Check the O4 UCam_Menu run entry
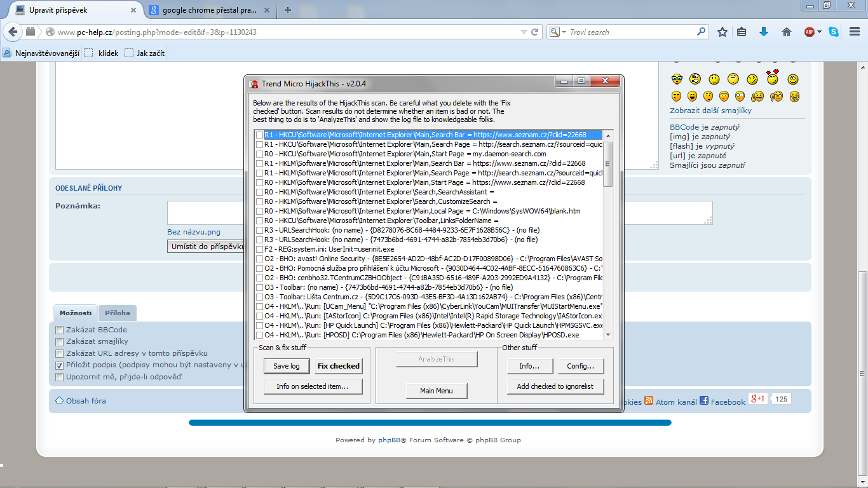Screen dimensions: 868x488 tap(259, 306)
